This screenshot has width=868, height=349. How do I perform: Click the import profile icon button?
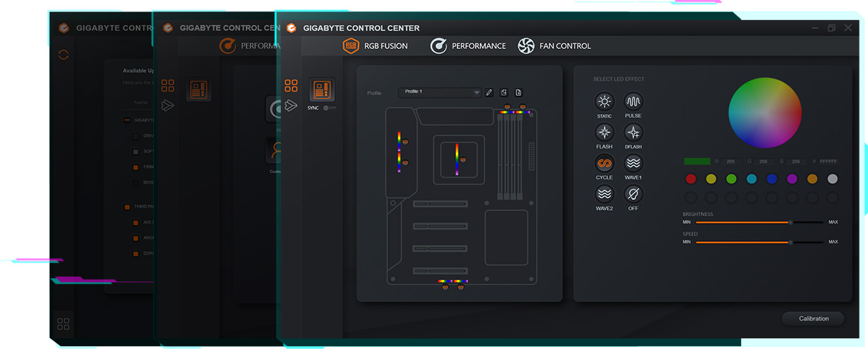click(503, 92)
